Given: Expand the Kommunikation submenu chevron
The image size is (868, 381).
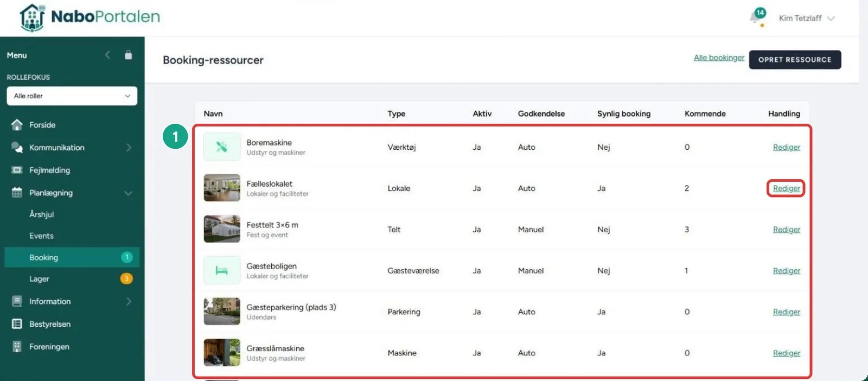Looking at the screenshot, I should 129,148.
